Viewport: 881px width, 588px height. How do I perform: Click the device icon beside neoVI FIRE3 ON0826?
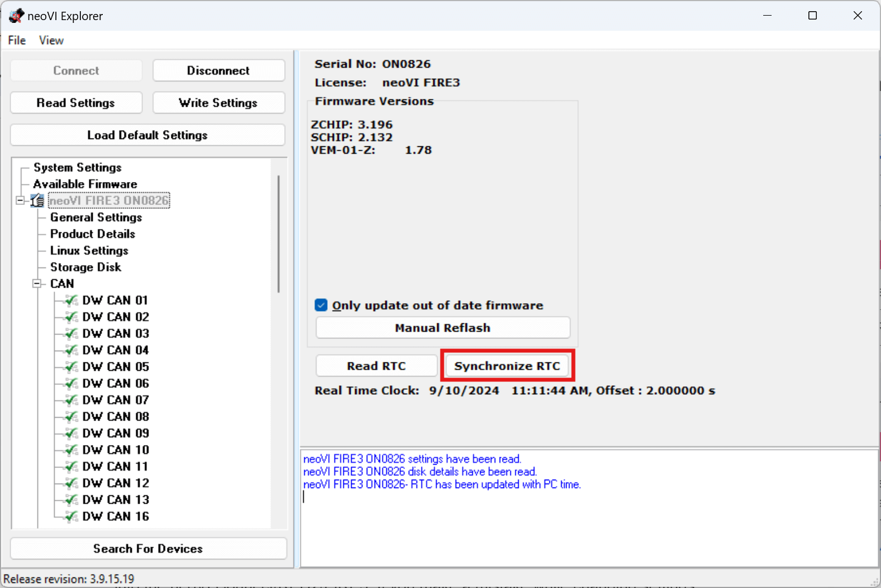click(x=37, y=200)
